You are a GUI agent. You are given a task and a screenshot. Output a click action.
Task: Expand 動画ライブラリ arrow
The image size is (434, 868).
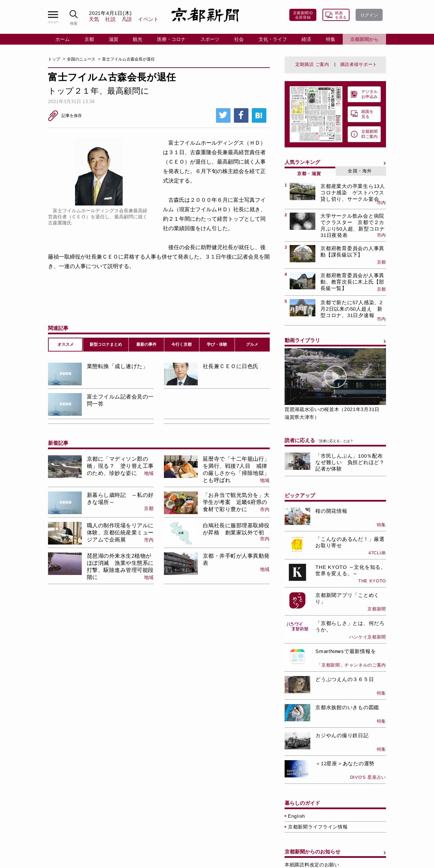pos(384,341)
